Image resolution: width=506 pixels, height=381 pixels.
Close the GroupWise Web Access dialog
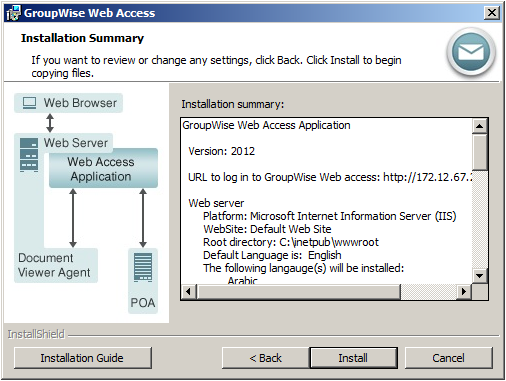(x=491, y=13)
